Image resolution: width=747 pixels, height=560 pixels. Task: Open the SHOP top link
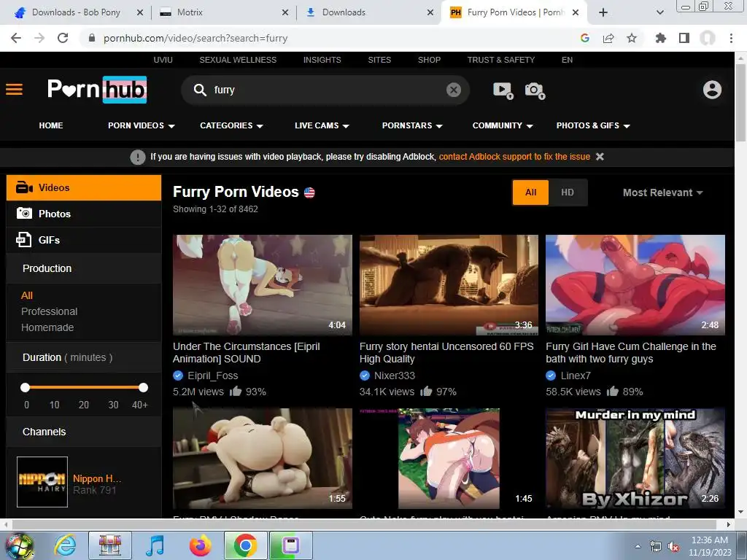click(429, 60)
